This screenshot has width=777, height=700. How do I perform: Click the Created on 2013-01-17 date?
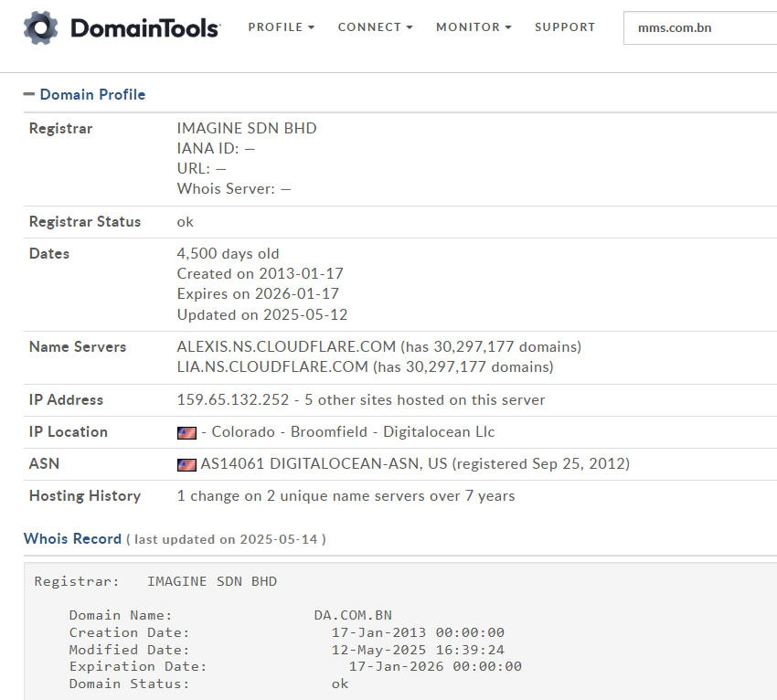(261, 273)
